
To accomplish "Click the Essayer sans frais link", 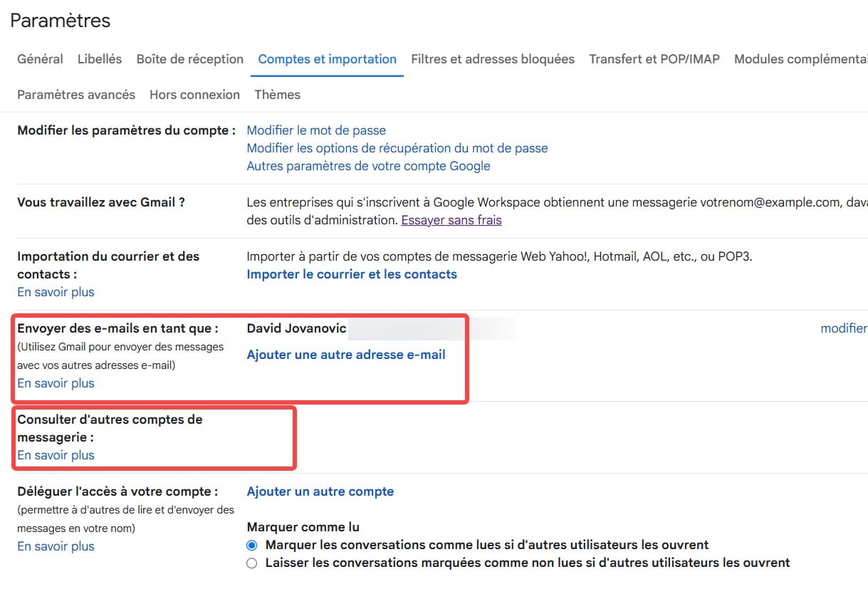I will tap(451, 220).
